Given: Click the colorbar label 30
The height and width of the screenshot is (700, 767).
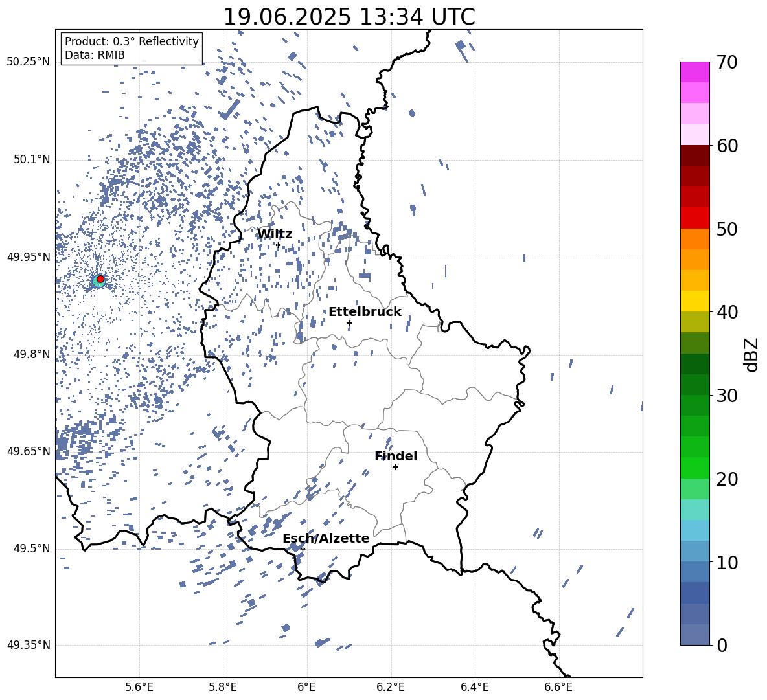Looking at the screenshot, I should tap(727, 396).
